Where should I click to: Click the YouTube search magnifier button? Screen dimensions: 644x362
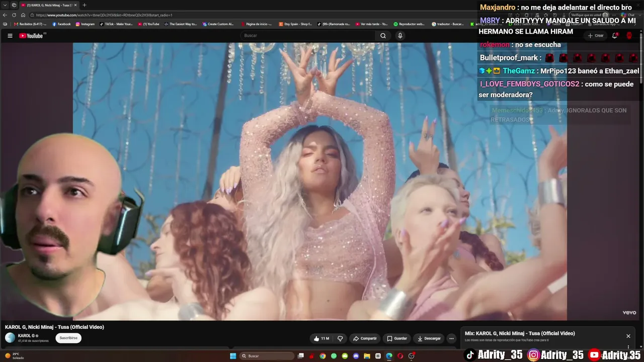383,36
